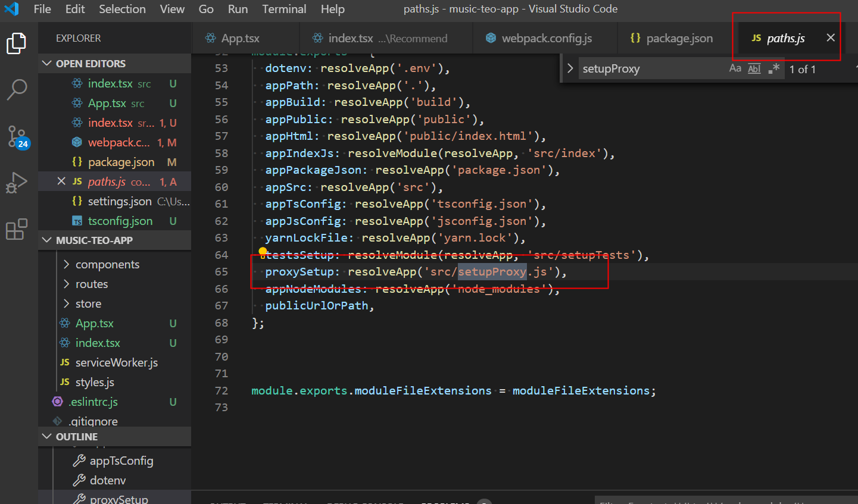This screenshot has width=858, height=504.
Task: Open the View menu
Action: 172,9
